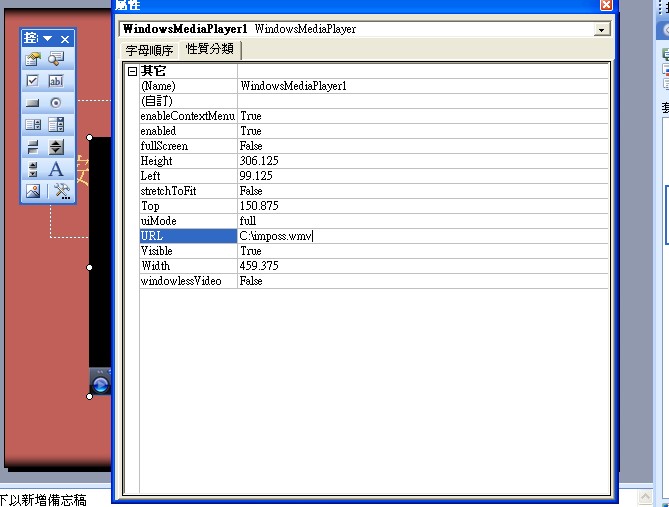Select the Check Box control tool
Image resolution: width=669 pixels, height=507 pixels.
coord(33,81)
